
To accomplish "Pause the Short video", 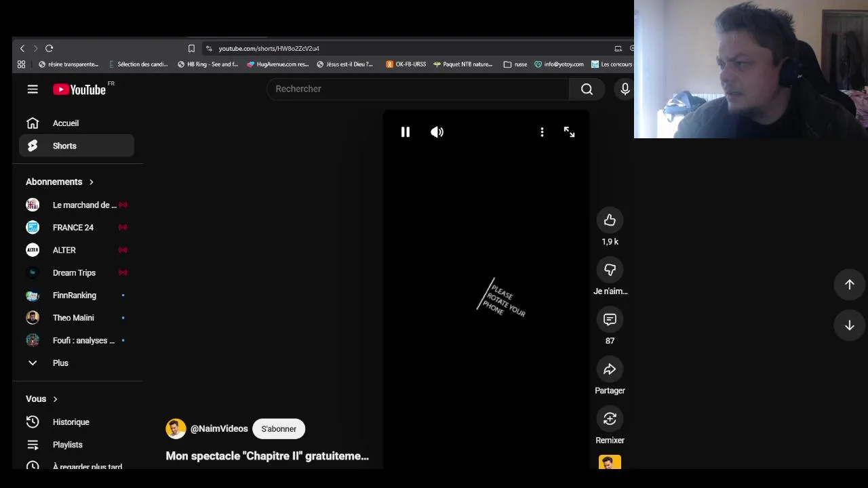I will [x=406, y=132].
